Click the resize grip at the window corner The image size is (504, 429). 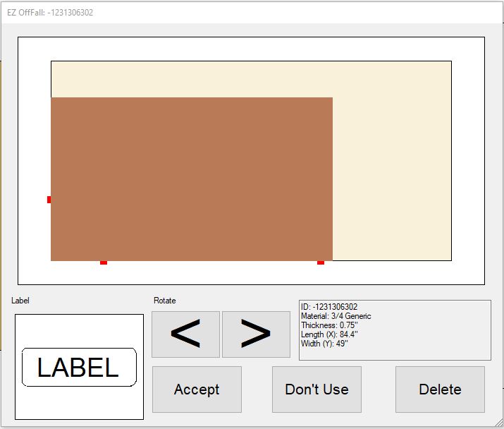(498, 423)
